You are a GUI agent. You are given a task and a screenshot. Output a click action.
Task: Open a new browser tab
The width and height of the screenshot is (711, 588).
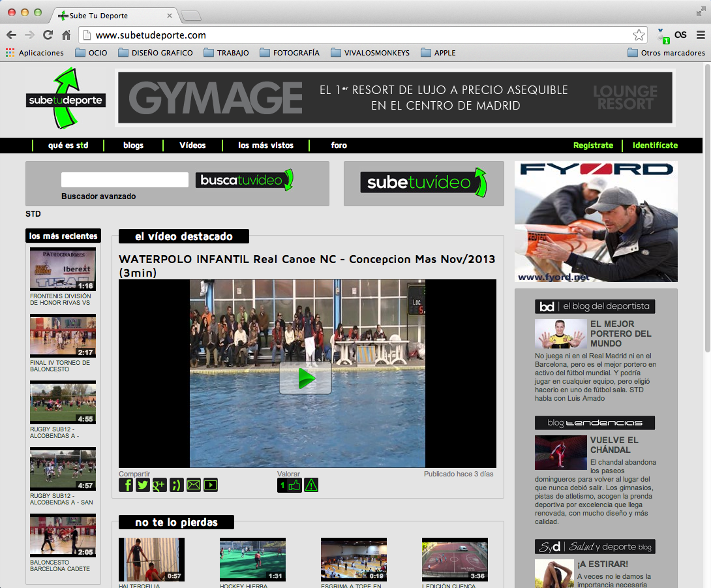click(191, 16)
